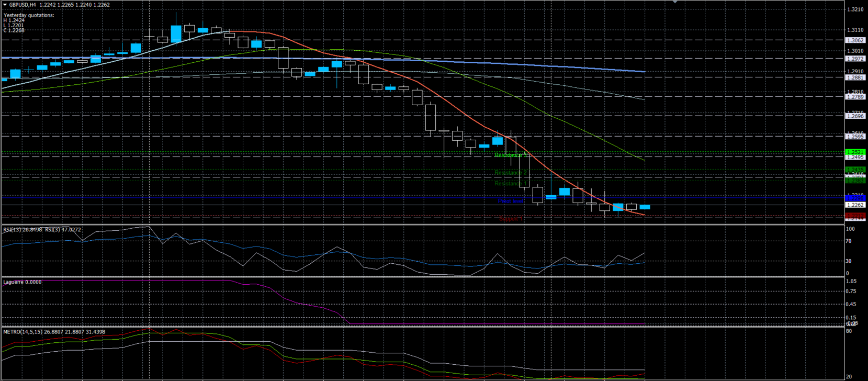Click the 1.2972 price level tag
This screenshot has width=868, height=381.
855,59
